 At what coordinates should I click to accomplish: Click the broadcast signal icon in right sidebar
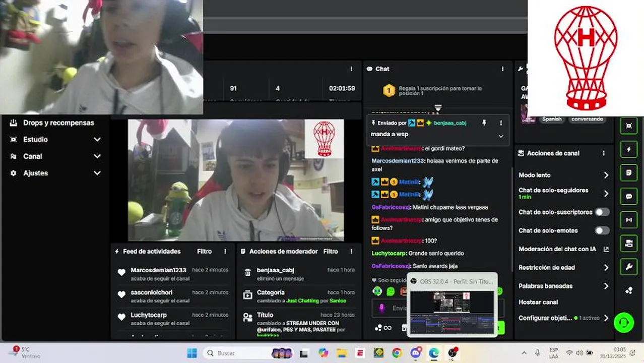(x=629, y=220)
